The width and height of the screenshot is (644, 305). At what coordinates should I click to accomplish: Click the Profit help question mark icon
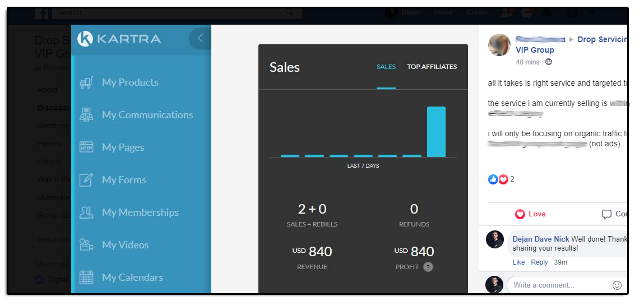[428, 267]
